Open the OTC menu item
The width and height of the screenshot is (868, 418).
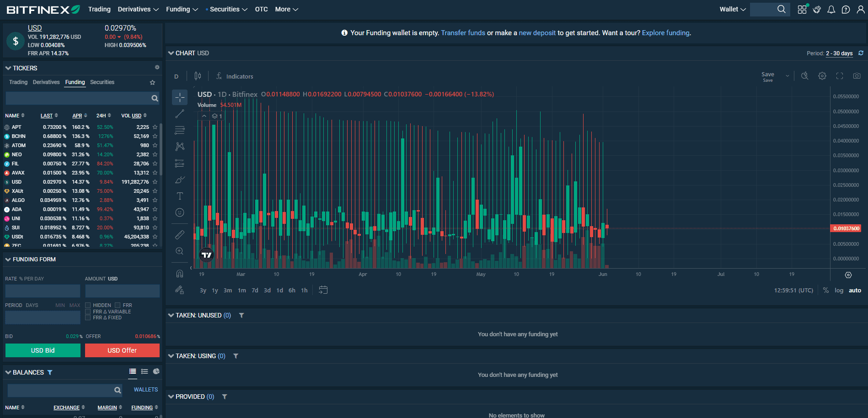point(262,9)
